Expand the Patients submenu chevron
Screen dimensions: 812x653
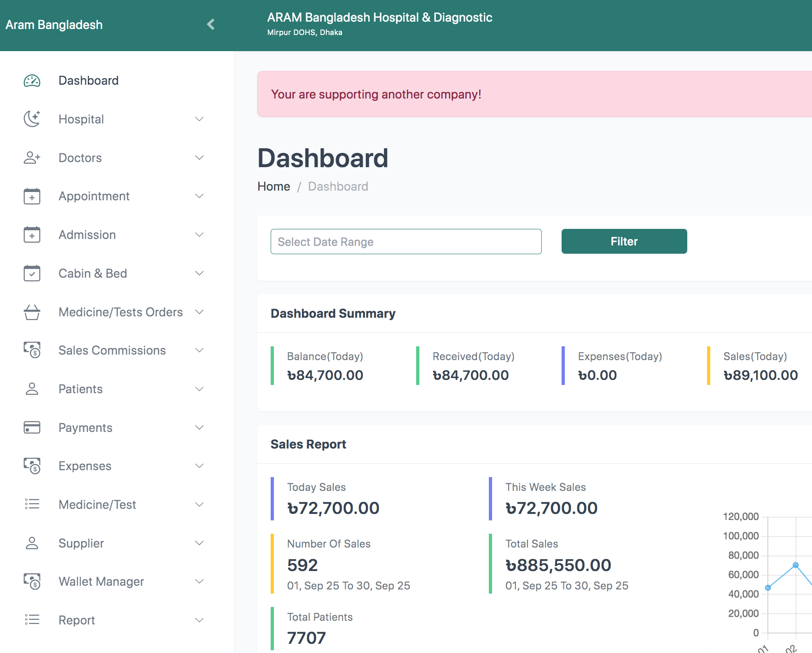tap(199, 389)
